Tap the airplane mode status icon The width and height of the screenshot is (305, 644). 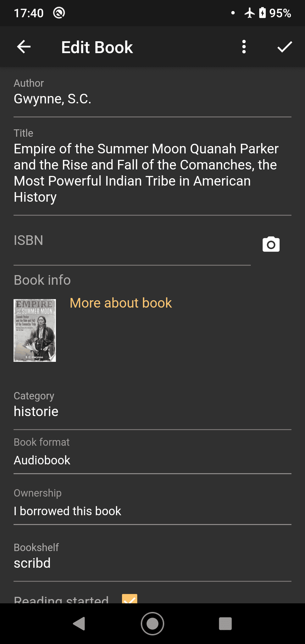coord(249,13)
